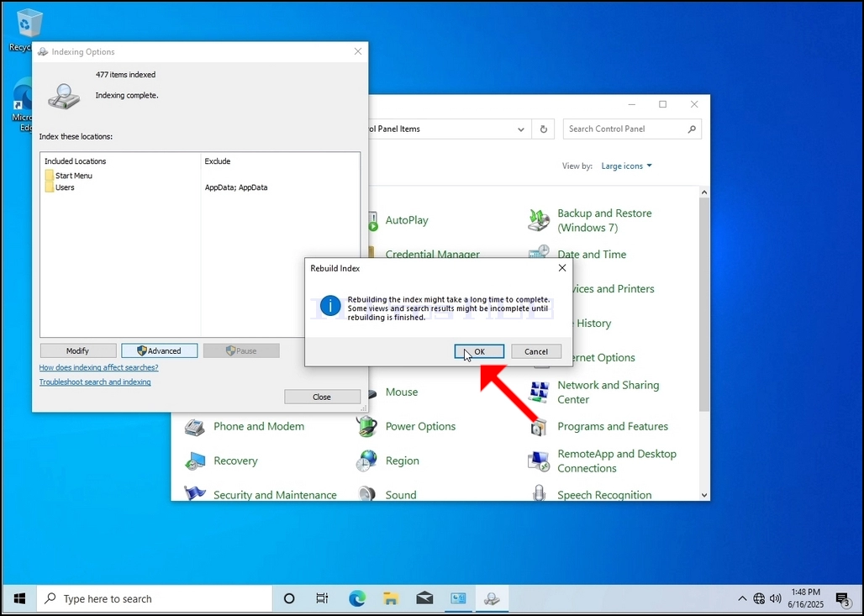This screenshot has height=616, width=864.
Task: Click the info icon in Rebuild Index dialog
Action: pos(330,305)
